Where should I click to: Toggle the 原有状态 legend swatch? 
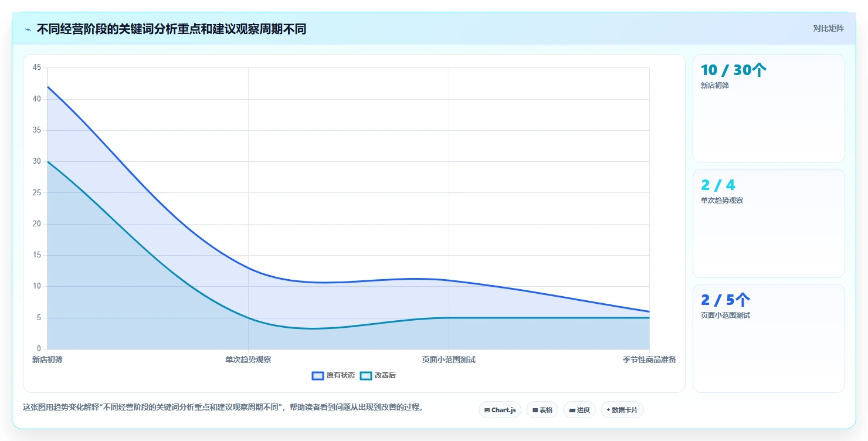tap(318, 375)
